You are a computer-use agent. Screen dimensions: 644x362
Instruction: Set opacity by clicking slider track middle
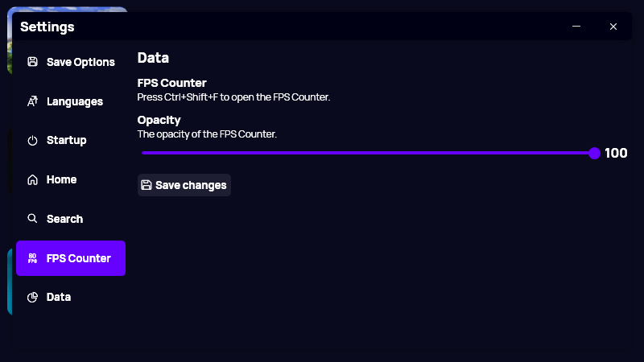(x=368, y=153)
